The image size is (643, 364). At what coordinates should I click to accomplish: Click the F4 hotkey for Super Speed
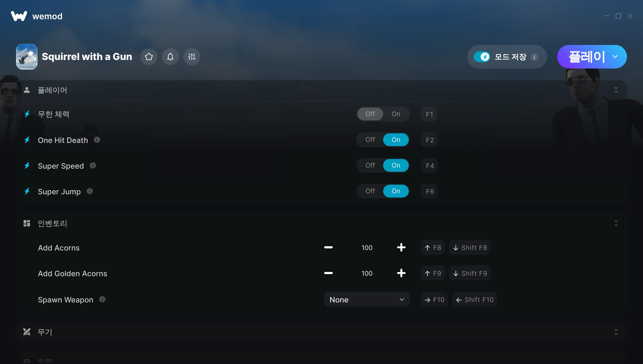(x=429, y=165)
